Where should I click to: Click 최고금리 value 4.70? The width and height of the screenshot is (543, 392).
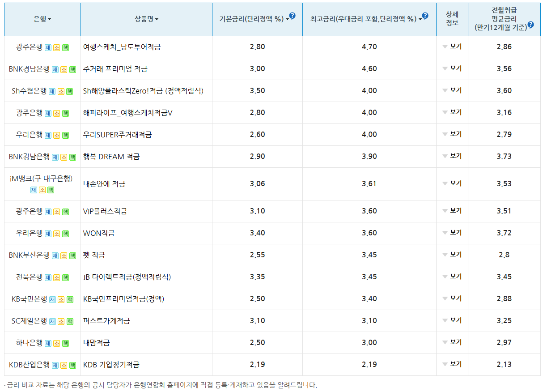click(369, 47)
